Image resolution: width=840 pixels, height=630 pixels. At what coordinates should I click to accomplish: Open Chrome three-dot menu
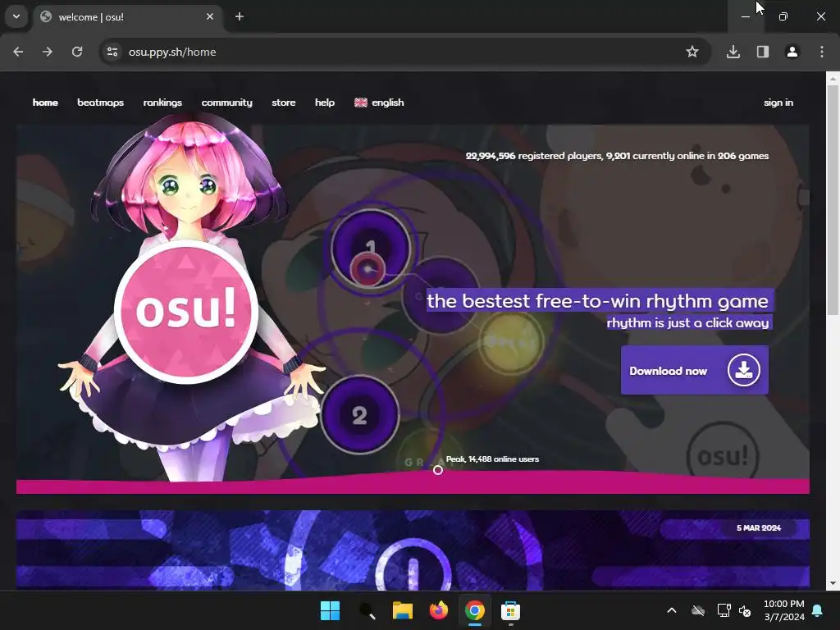point(822,52)
